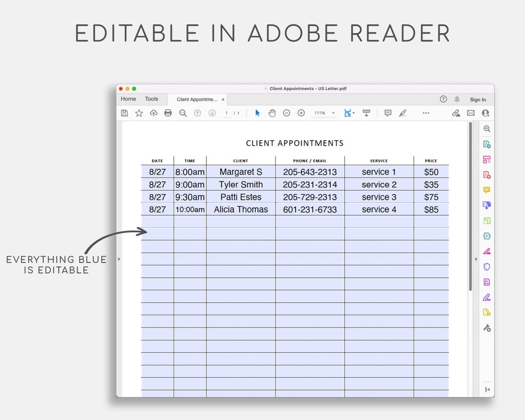Switch to the Tools tab
The image size is (525, 420).
click(152, 99)
